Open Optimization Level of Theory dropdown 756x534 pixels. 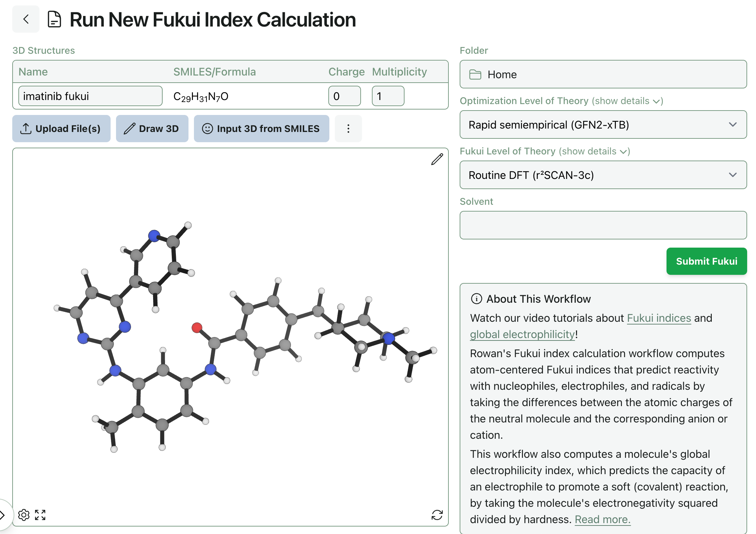click(603, 124)
